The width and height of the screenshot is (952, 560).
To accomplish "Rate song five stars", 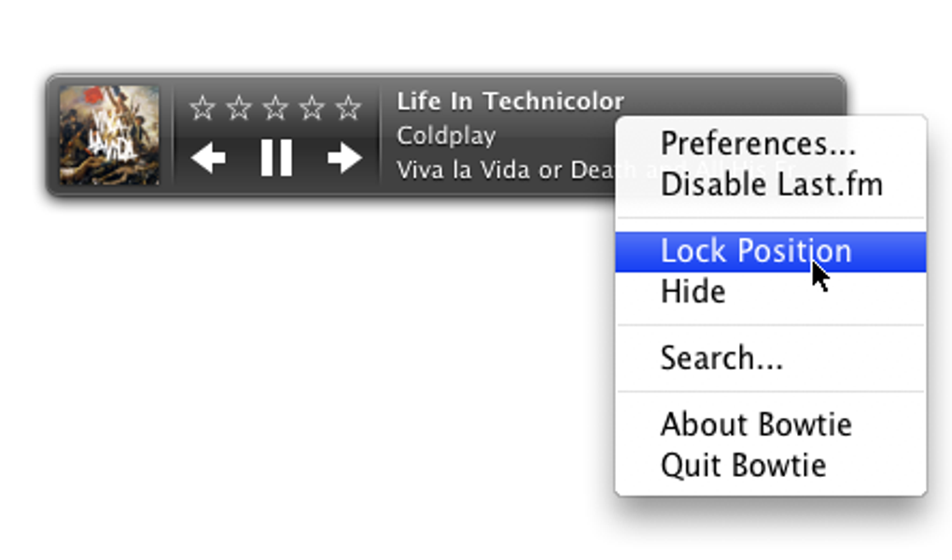I will (x=348, y=108).
